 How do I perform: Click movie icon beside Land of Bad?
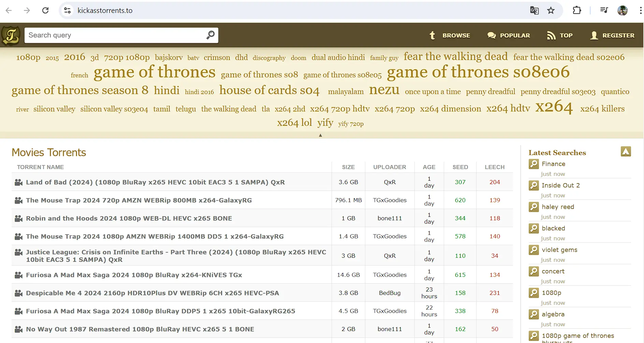18,182
